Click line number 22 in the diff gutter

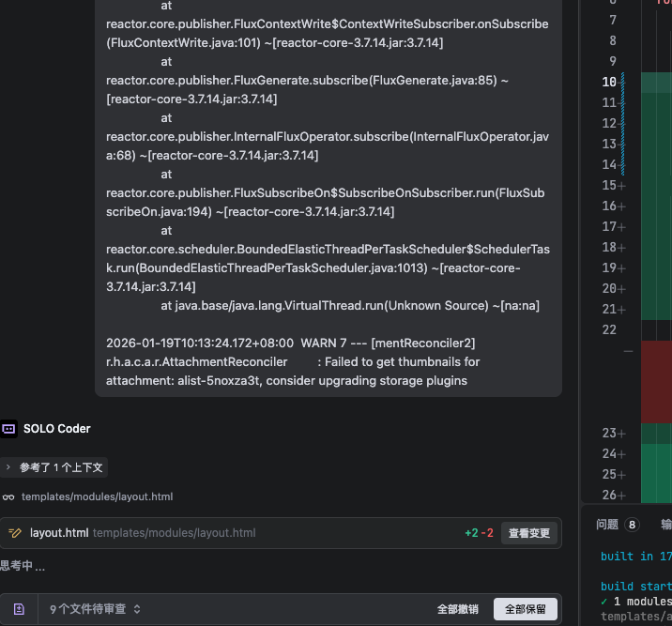[609, 329]
